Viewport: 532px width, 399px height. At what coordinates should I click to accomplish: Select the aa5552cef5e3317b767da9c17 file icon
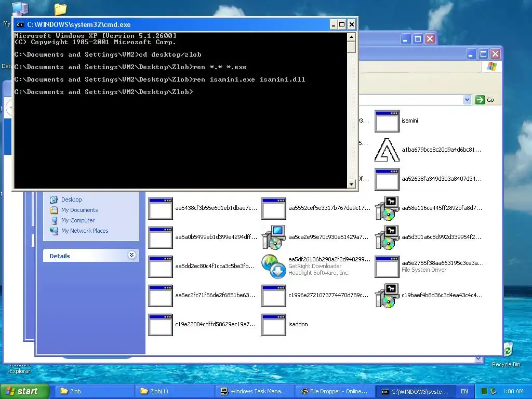274,208
